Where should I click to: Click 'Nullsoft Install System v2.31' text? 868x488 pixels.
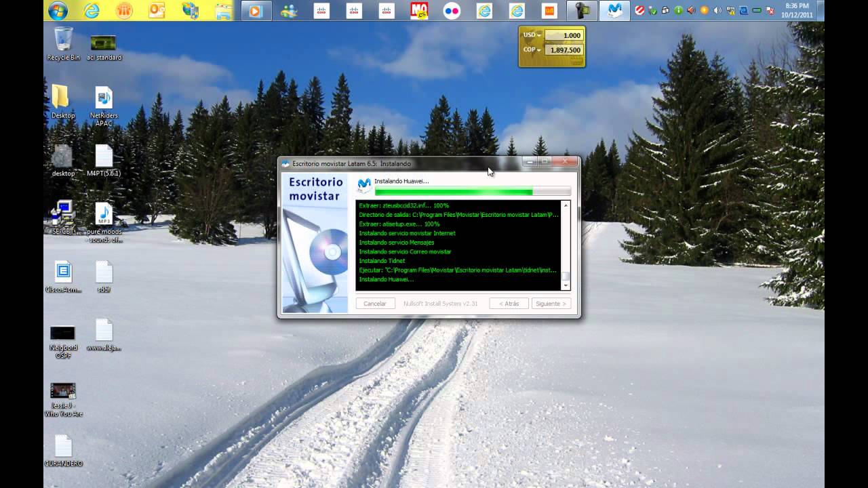click(x=441, y=304)
